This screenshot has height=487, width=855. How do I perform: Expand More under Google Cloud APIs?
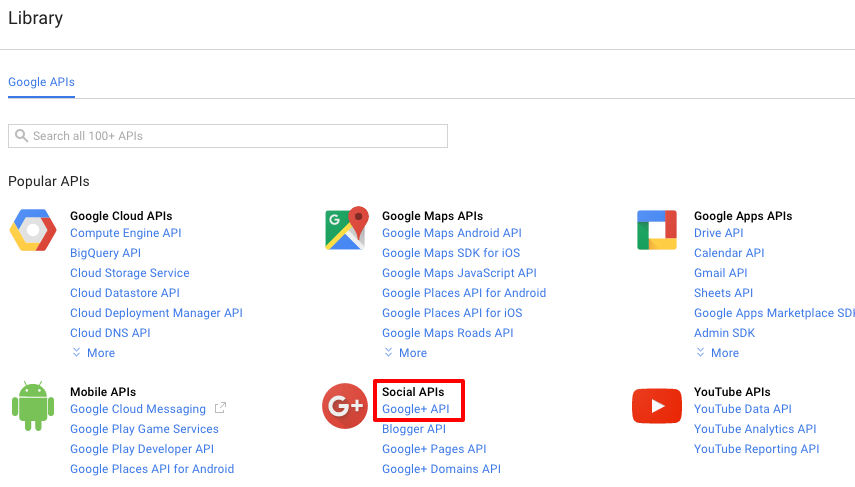[93, 353]
